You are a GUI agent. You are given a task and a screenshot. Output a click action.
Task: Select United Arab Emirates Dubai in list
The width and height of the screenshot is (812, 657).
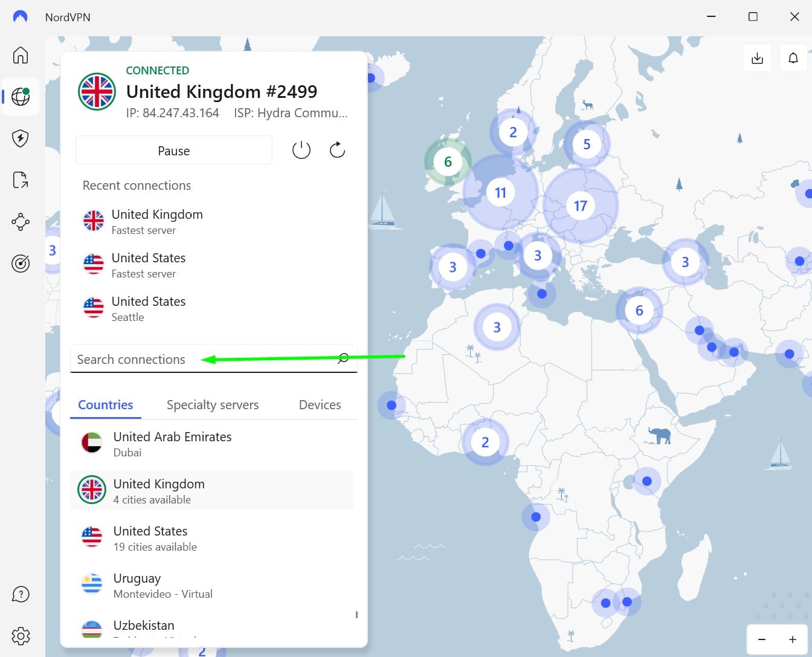(x=213, y=444)
